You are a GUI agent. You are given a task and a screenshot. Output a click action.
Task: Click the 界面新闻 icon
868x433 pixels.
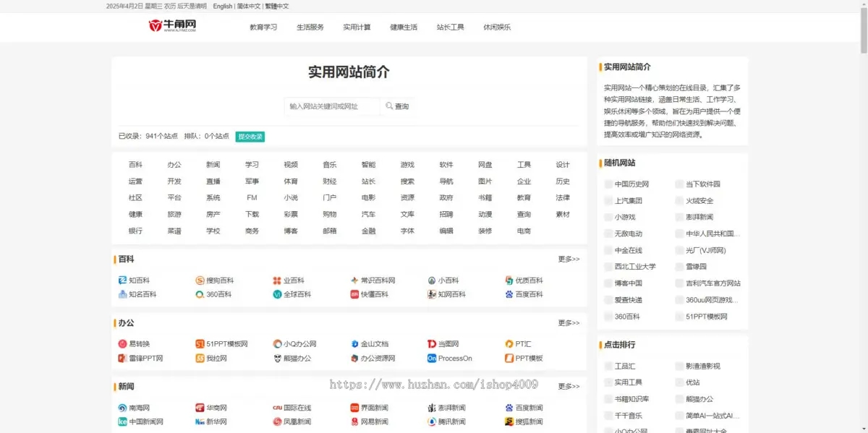pyautogui.click(x=354, y=408)
